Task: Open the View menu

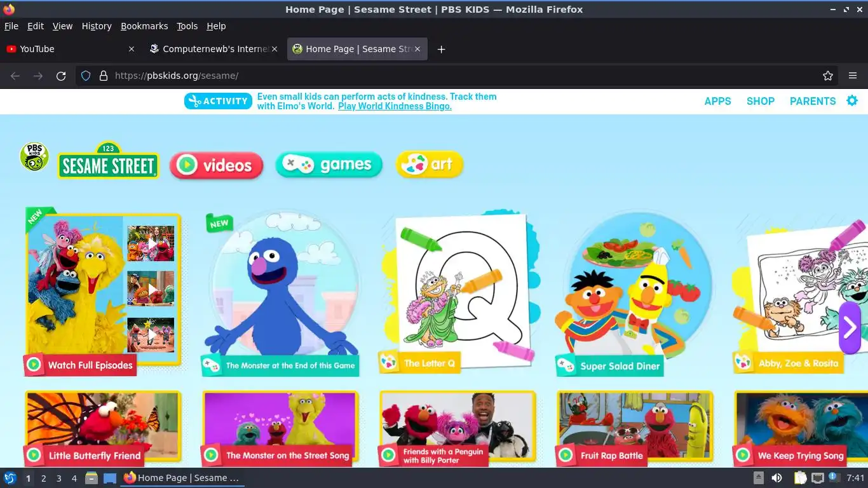Action: point(62,26)
